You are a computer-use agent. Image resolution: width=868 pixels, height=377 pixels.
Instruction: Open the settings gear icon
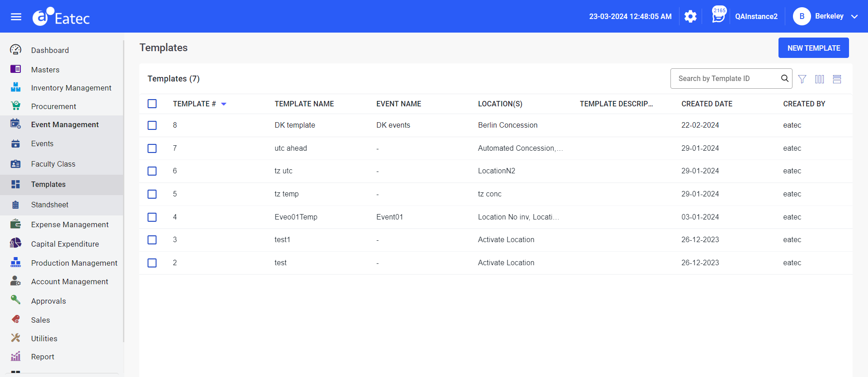click(690, 17)
